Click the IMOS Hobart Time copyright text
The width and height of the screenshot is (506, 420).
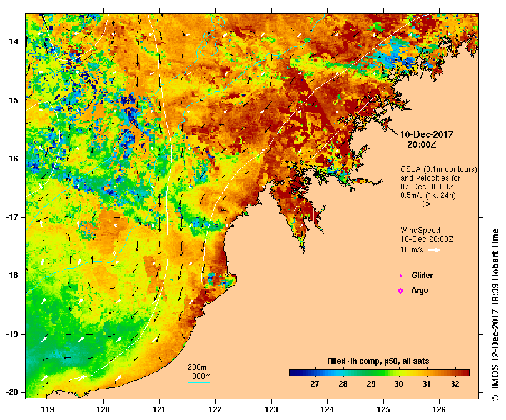[495, 315]
